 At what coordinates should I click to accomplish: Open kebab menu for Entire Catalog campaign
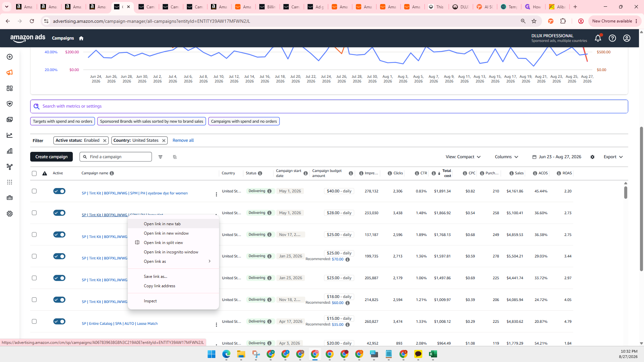click(216, 324)
